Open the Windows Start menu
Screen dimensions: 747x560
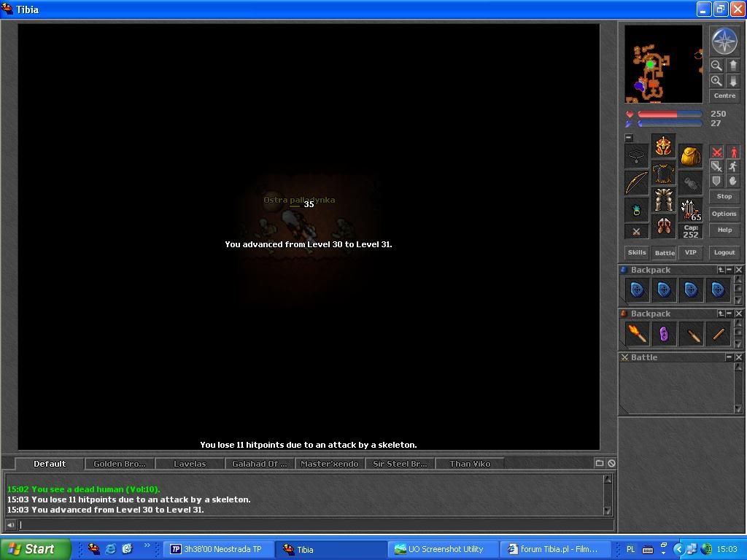35,549
